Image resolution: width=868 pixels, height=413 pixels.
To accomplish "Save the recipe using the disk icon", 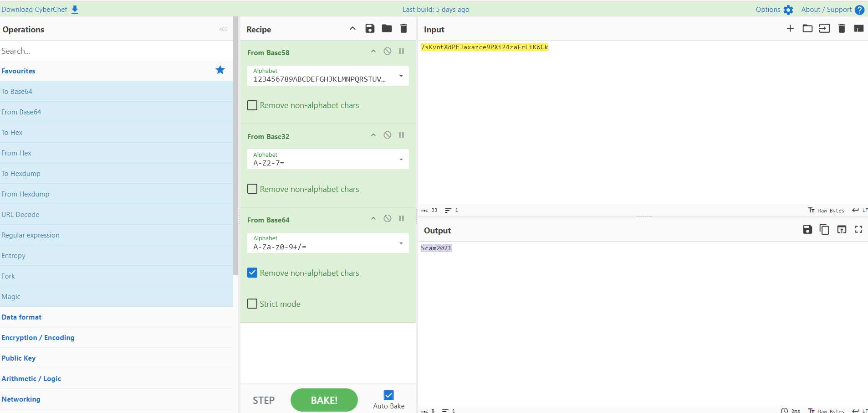I will (370, 29).
